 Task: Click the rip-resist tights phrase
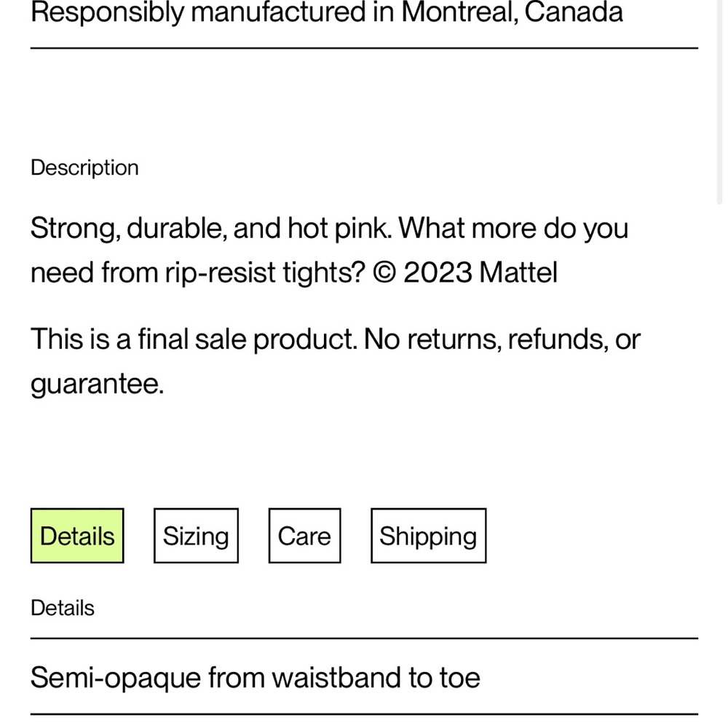[265, 272]
